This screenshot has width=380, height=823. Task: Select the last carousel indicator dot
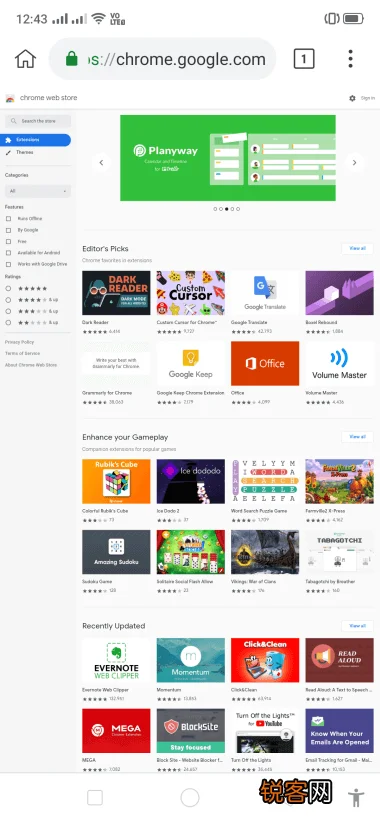(238, 209)
